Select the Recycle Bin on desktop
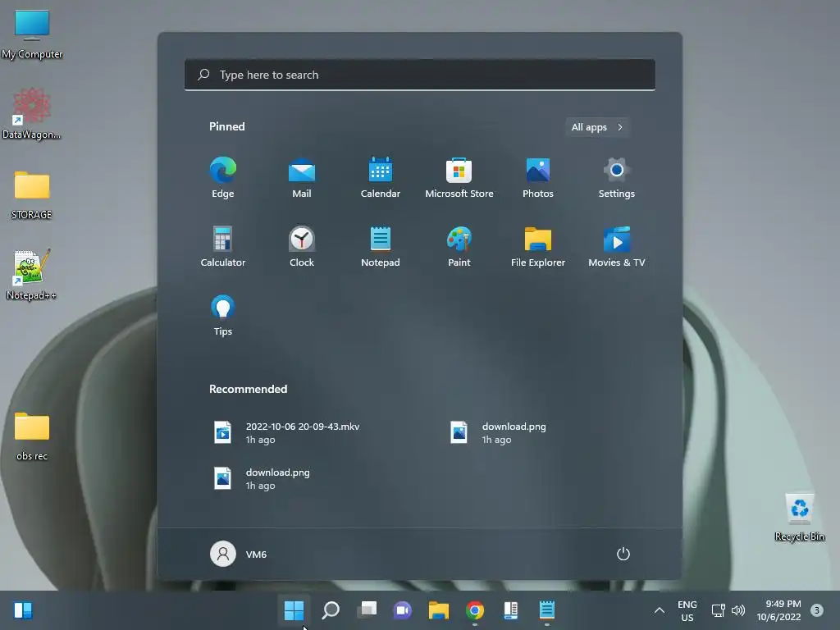This screenshot has width=840, height=630. (x=799, y=517)
